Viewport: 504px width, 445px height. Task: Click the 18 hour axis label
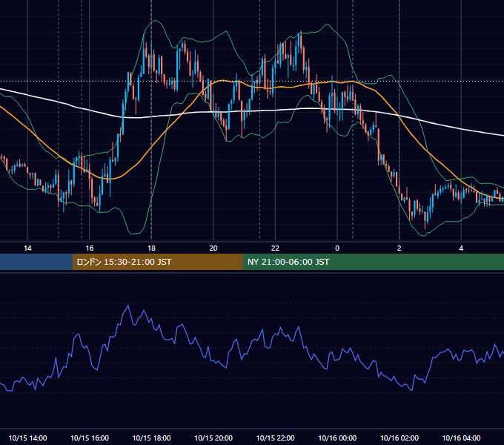pos(151,248)
